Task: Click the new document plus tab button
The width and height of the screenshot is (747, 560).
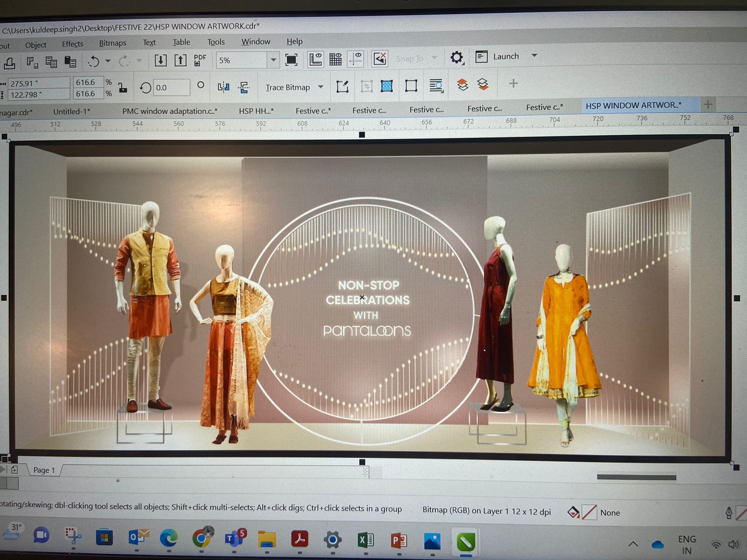Action: 708,104
